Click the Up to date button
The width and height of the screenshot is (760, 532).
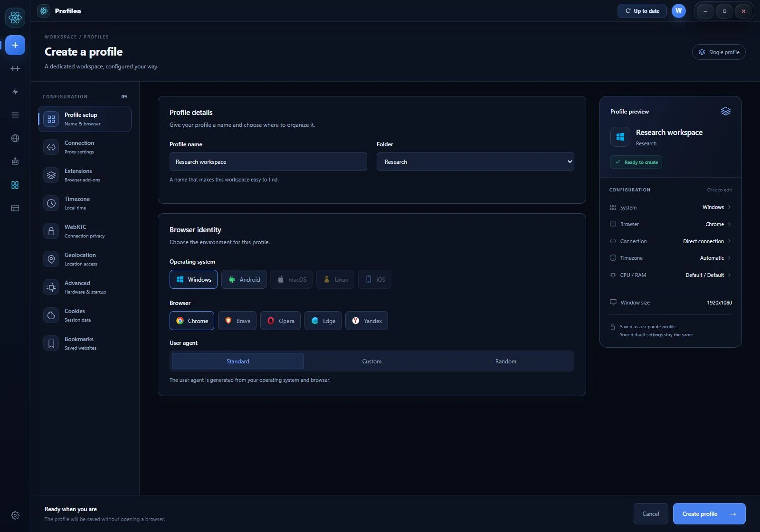[x=642, y=11]
